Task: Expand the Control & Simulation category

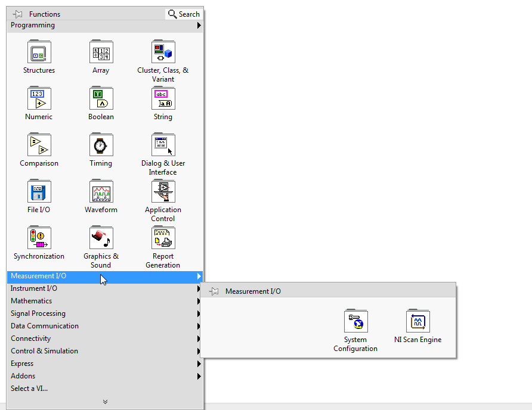Action: (x=105, y=352)
